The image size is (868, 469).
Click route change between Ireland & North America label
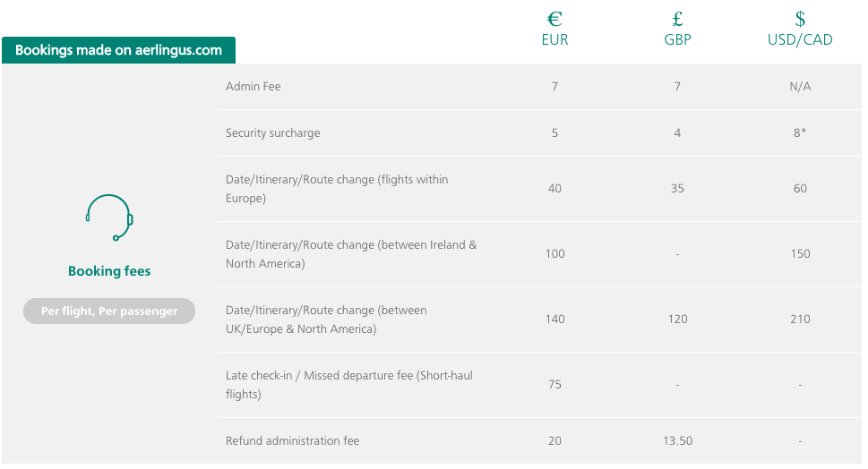(x=351, y=254)
